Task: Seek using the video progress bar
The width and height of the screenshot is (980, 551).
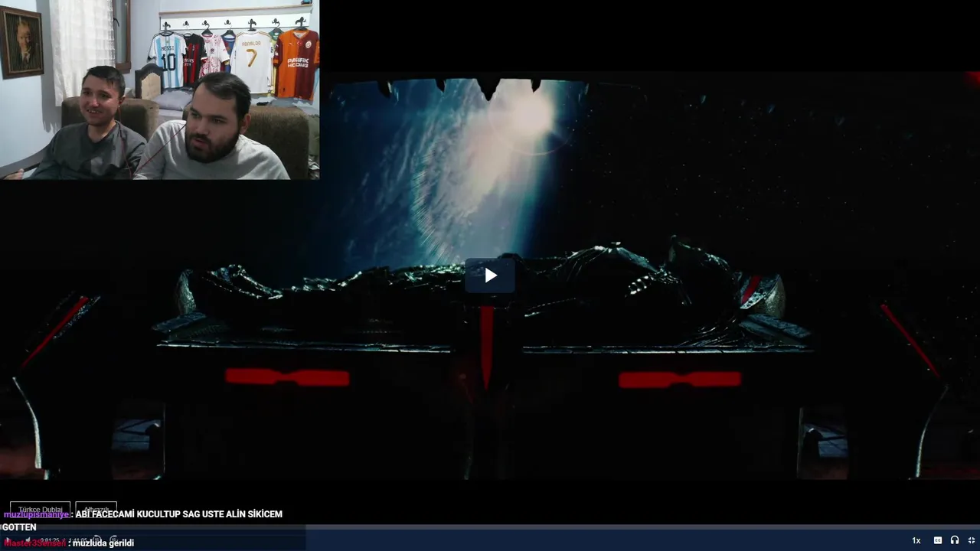Action: pos(490,527)
